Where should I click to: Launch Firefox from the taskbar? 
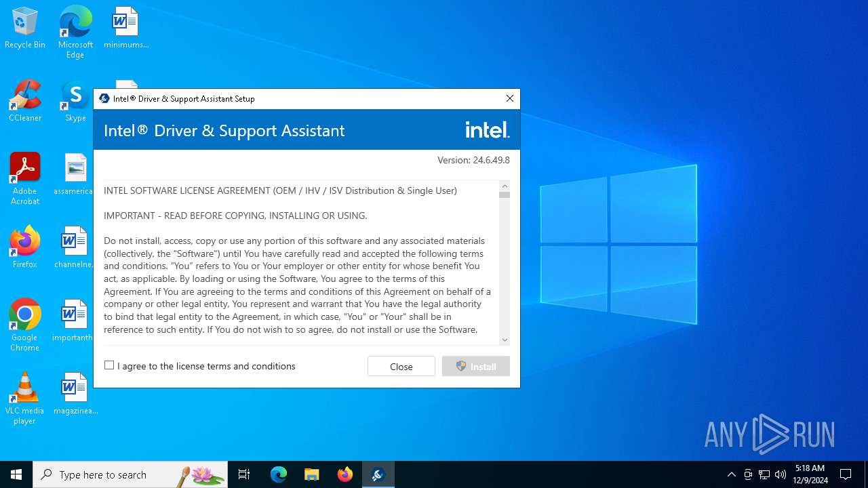[x=345, y=474]
